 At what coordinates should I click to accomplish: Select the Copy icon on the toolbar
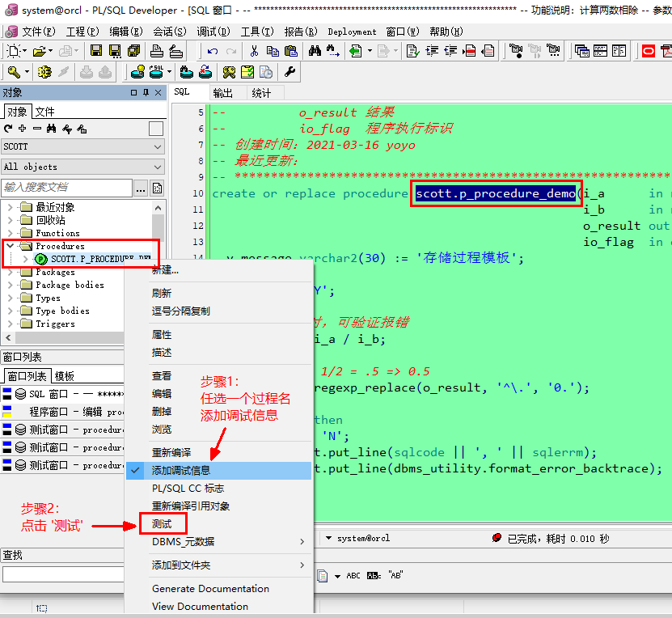(273, 50)
